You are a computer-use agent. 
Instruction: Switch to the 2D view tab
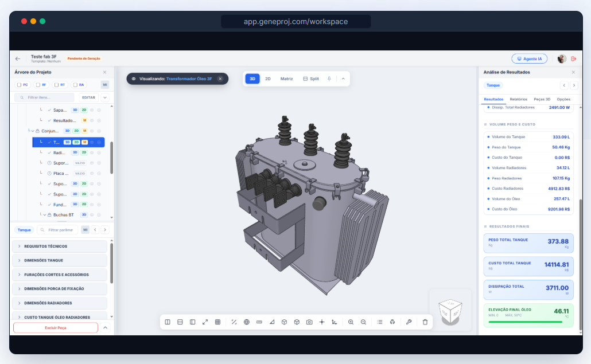pos(267,79)
